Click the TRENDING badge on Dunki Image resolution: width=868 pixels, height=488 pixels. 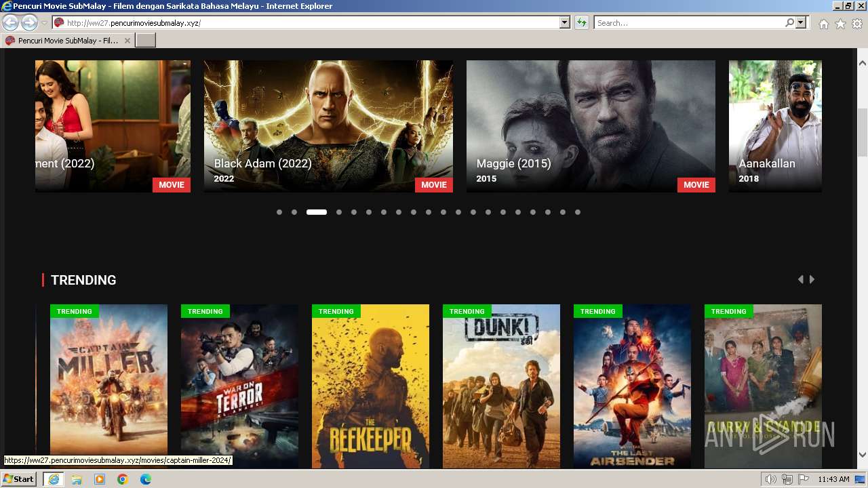(467, 311)
